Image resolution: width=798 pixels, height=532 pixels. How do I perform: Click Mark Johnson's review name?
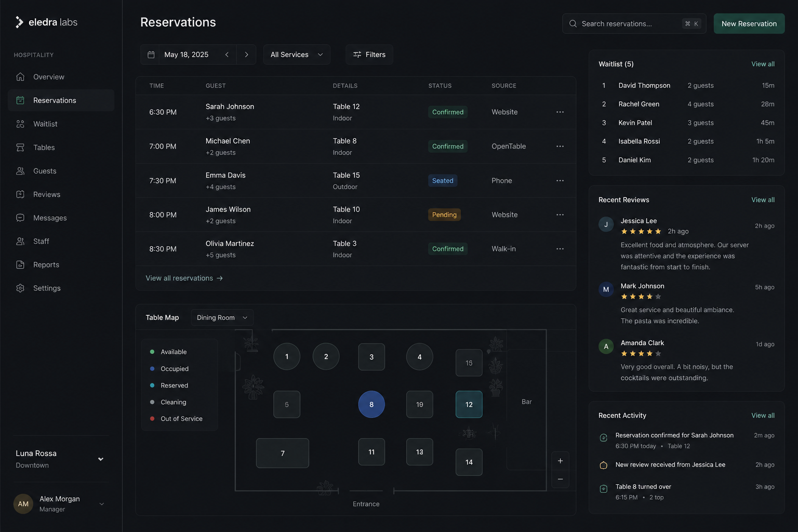pos(642,286)
